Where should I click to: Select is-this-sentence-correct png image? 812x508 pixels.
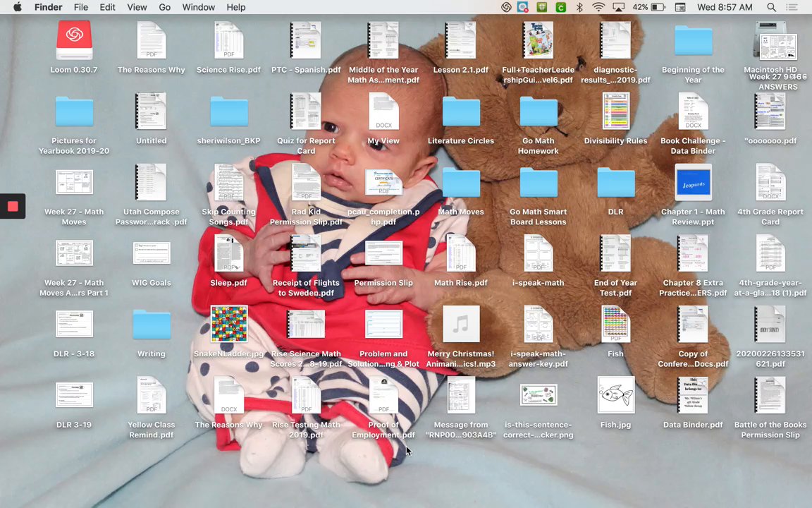tap(538, 395)
